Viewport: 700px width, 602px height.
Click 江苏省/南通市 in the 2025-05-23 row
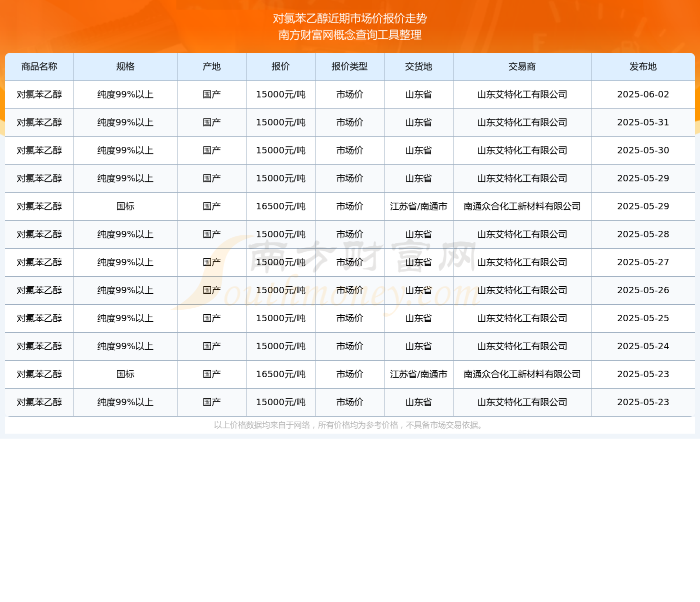(419, 374)
